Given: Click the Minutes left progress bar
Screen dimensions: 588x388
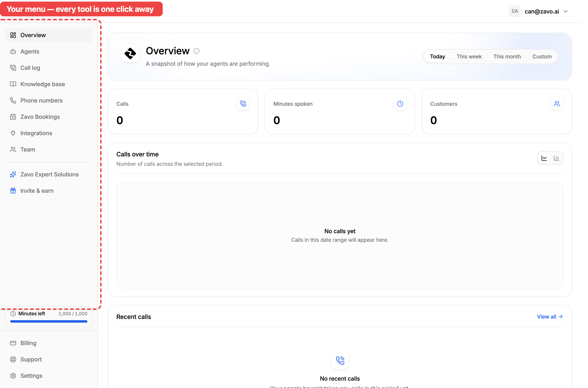Looking at the screenshot, I should click(x=49, y=321).
